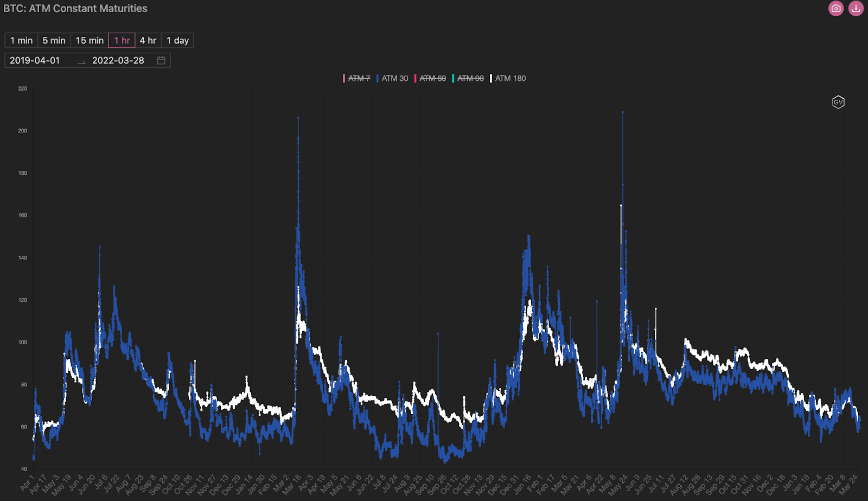868x501 pixels.
Task: Select the 1 min interval
Action: click(22, 41)
